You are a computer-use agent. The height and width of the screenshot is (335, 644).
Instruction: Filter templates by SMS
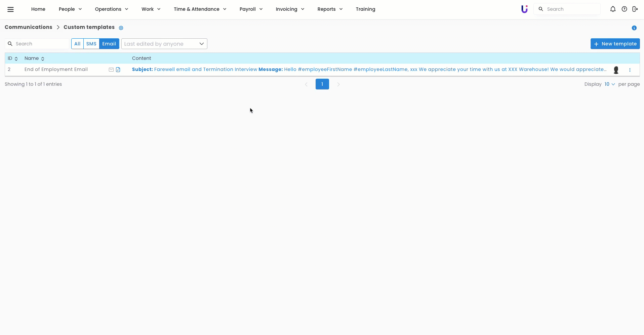click(x=91, y=44)
